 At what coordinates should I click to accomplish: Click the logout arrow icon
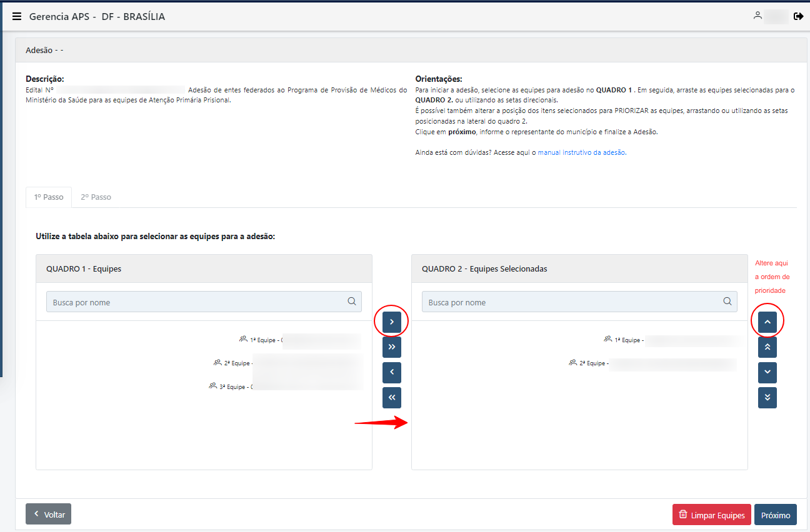coord(798,16)
